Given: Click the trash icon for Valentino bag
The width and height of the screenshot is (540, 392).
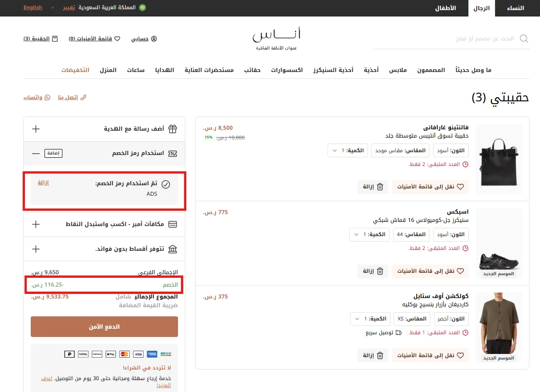Looking at the screenshot, I should (380, 187).
